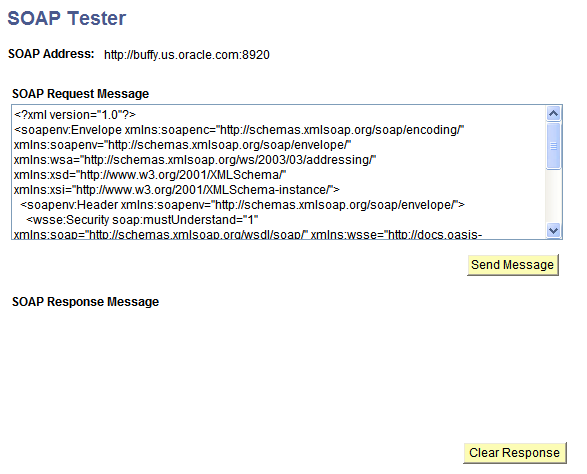587x474 pixels.
Task: Click the SOAP Tester page title
Action: pyautogui.click(x=67, y=18)
